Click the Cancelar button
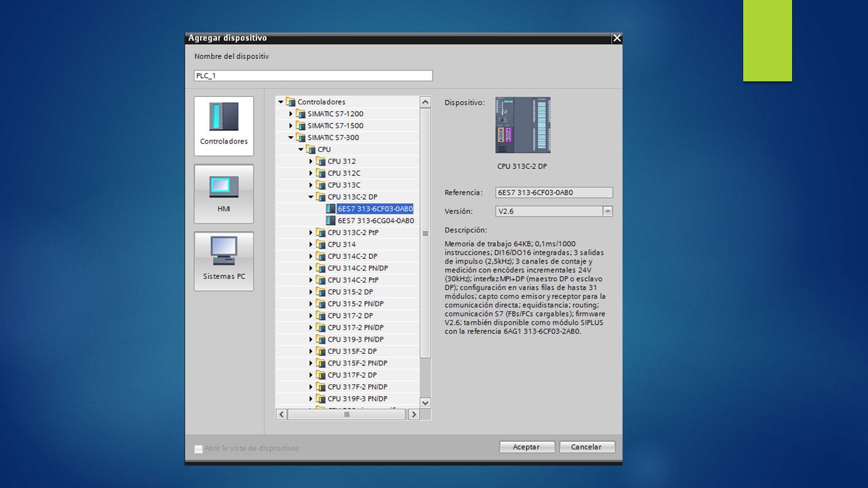This screenshot has height=488, width=868. (x=587, y=447)
